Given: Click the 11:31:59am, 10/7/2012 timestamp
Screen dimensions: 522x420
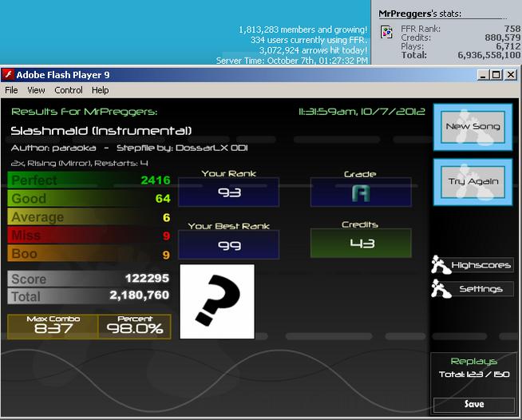Looking at the screenshot, I should [362, 112].
